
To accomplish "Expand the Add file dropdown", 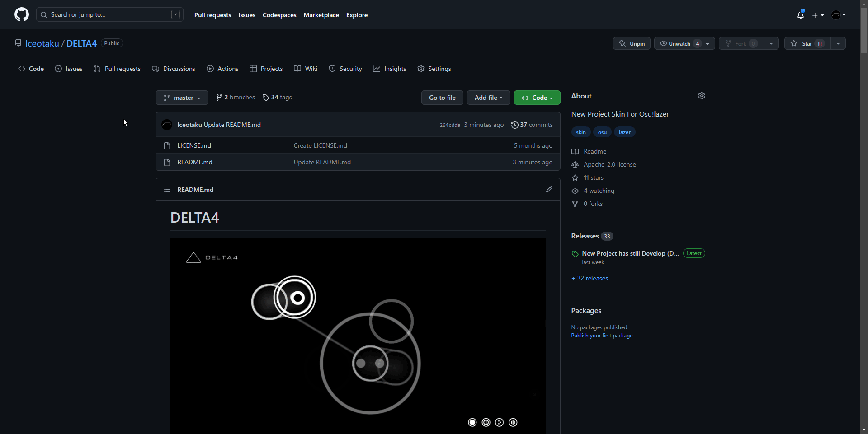I will [488, 97].
